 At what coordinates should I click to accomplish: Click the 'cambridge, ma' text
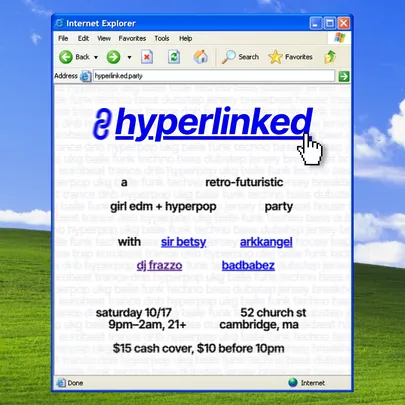tap(259, 324)
